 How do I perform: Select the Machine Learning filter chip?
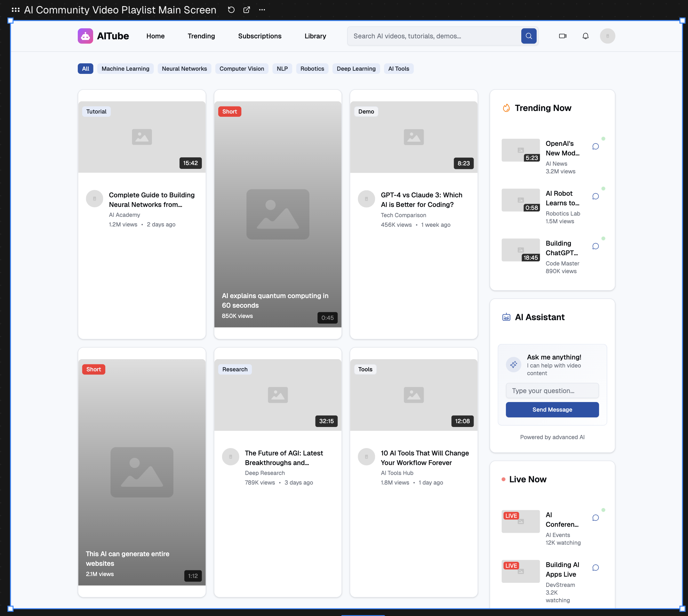pos(125,69)
